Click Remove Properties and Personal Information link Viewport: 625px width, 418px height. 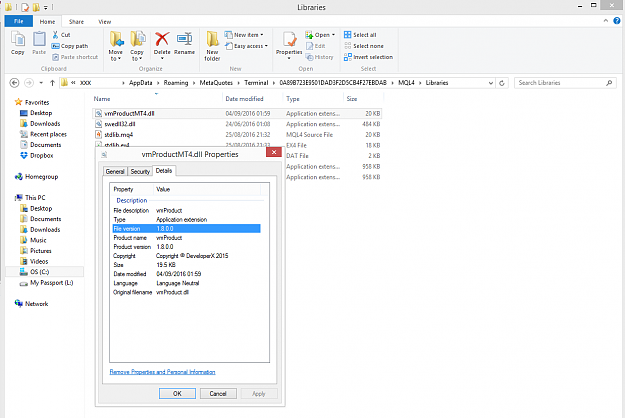(x=163, y=372)
